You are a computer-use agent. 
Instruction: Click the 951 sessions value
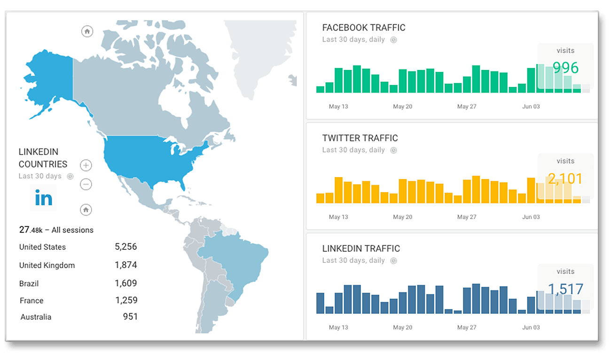130,317
